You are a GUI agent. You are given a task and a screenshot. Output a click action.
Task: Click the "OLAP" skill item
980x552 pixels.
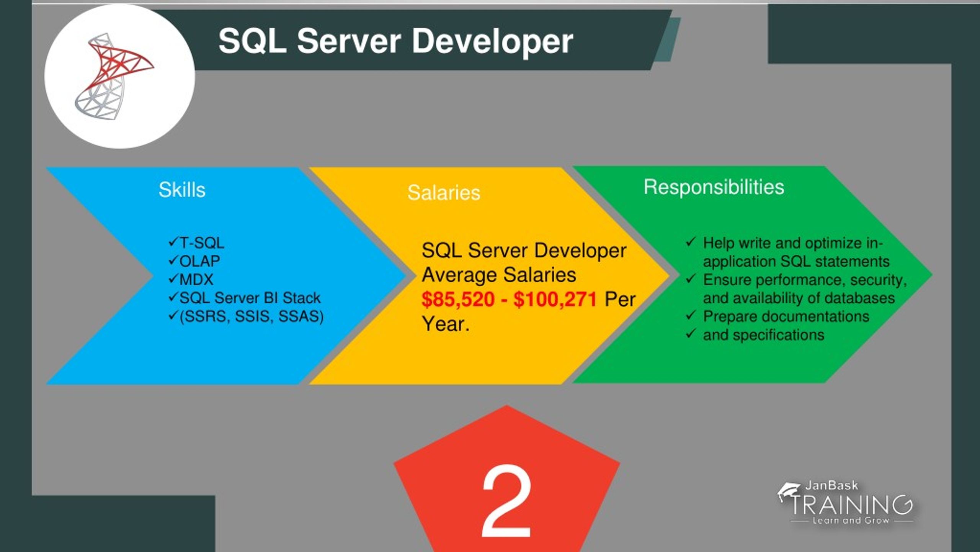(194, 261)
